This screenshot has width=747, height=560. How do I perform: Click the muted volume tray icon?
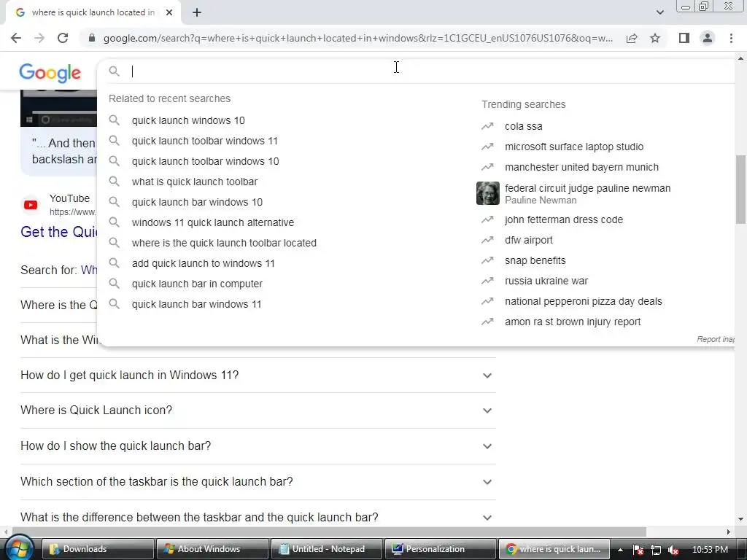point(673,550)
